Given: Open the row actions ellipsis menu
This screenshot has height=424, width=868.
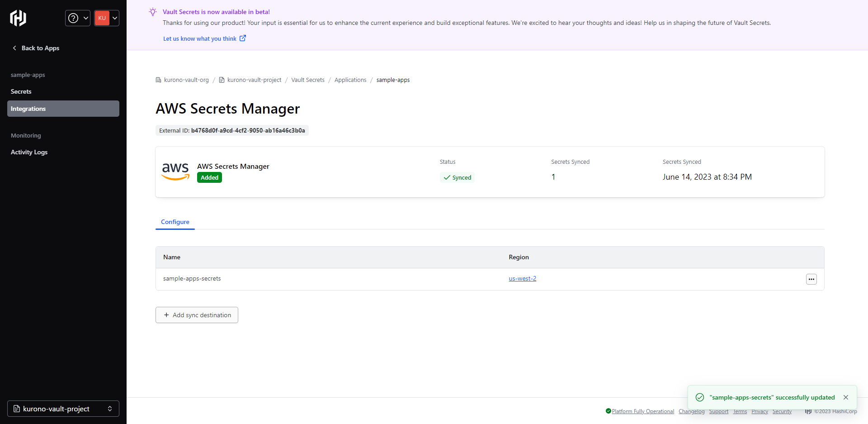Looking at the screenshot, I should [x=811, y=279].
